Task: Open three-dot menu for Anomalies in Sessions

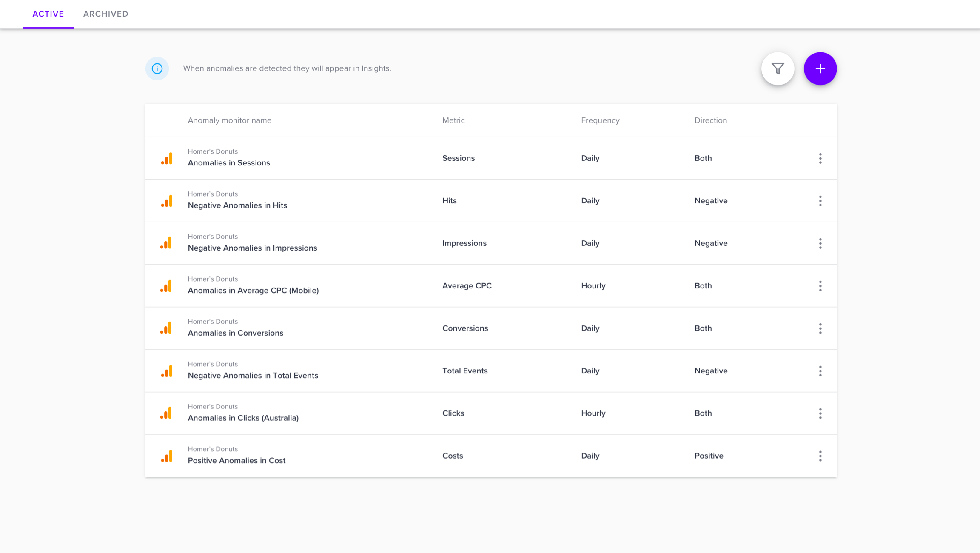Action: click(x=820, y=158)
